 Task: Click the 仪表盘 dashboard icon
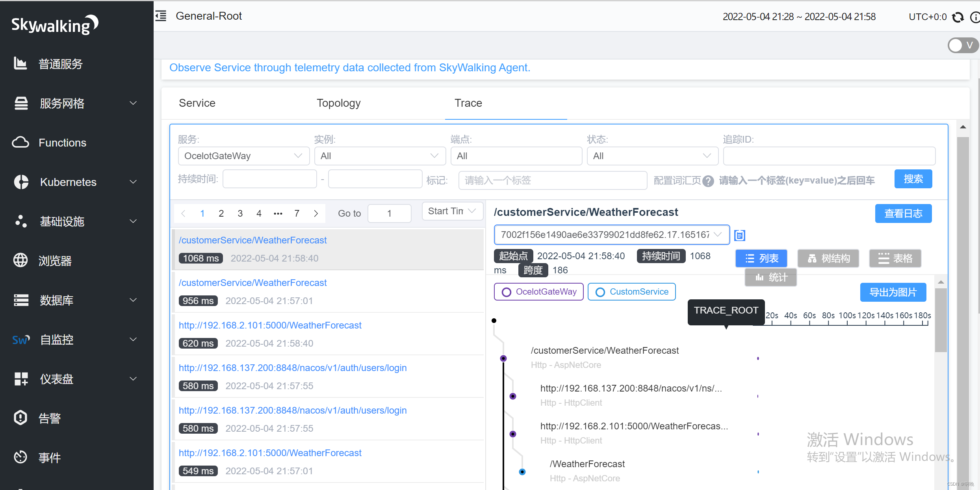[x=21, y=379]
